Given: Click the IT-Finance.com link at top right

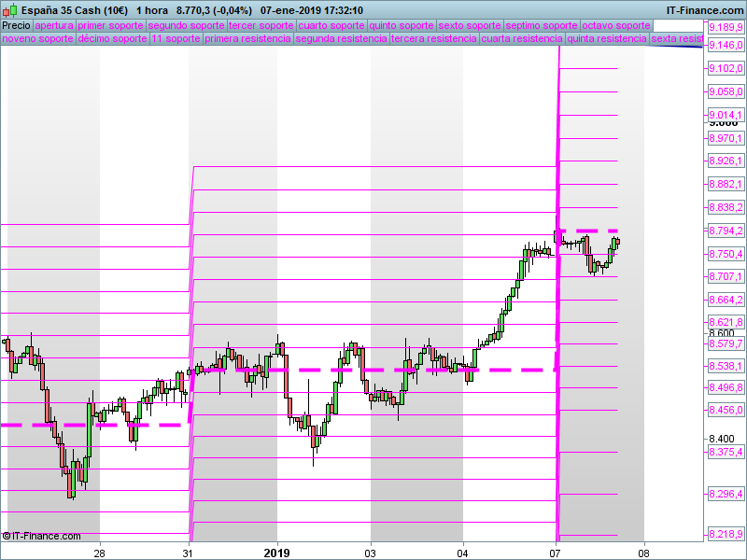Looking at the screenshot, I should pyautogui.click(x=705, y=10).
